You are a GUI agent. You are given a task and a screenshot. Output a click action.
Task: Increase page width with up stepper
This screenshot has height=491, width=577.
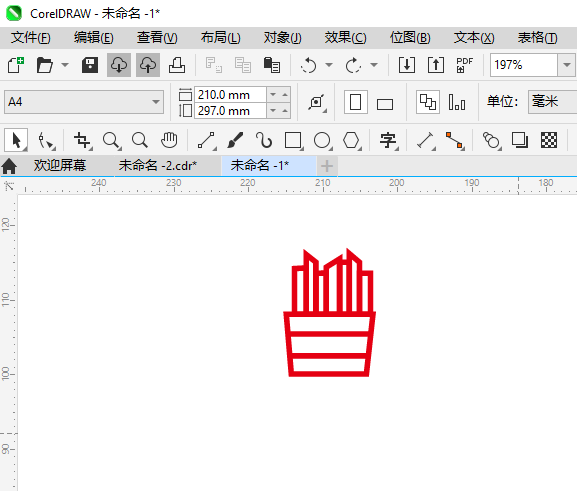pos(285,95)
